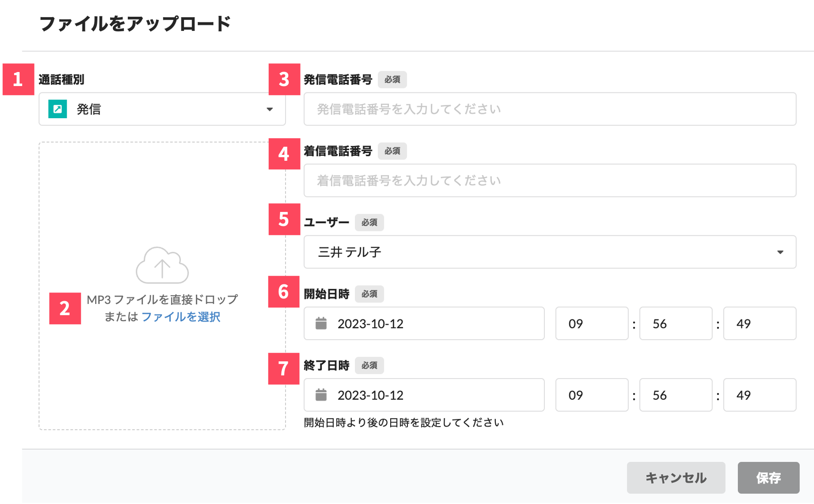The width and height of the screenshot is (814, 504).
Task: Click the end time second field 49
Action: coord(760,395)
